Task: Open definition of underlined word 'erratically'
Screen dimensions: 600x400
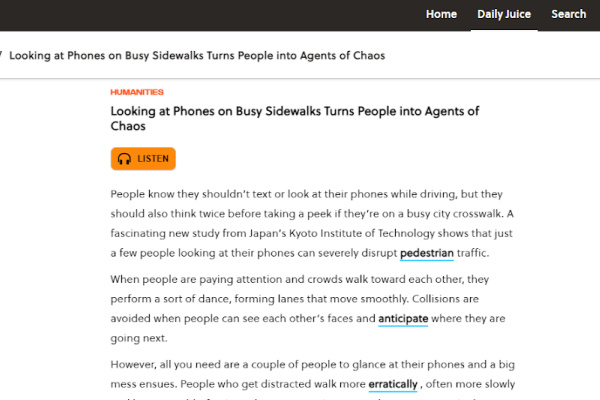Action: (392, 384)
